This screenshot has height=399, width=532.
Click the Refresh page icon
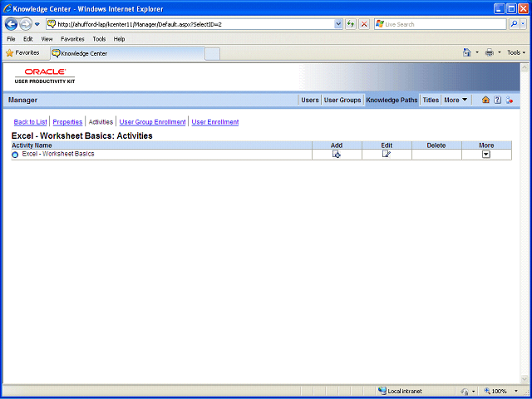[351, 24]
